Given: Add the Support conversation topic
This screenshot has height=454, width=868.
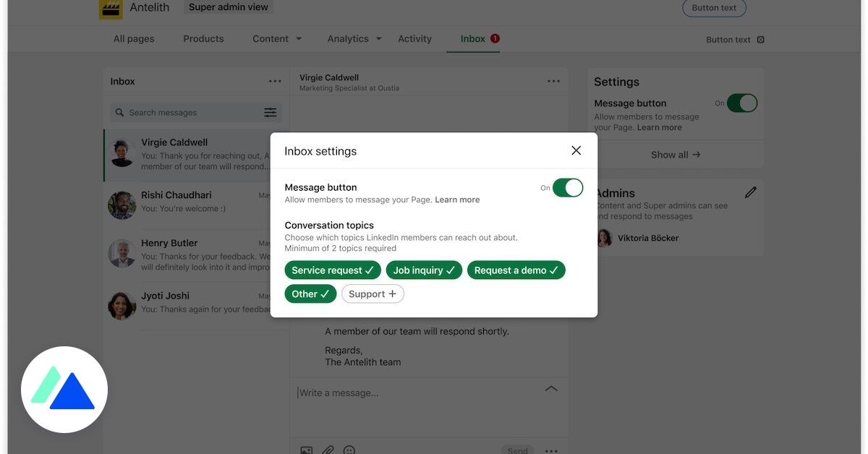Looking at the screenshot, I should tap(373, 294).
